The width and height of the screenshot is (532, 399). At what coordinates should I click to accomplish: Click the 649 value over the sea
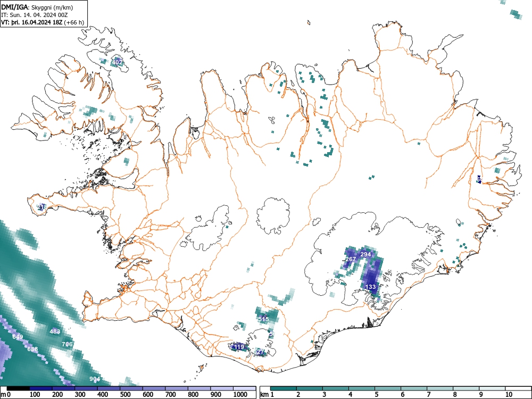[18, 337]
